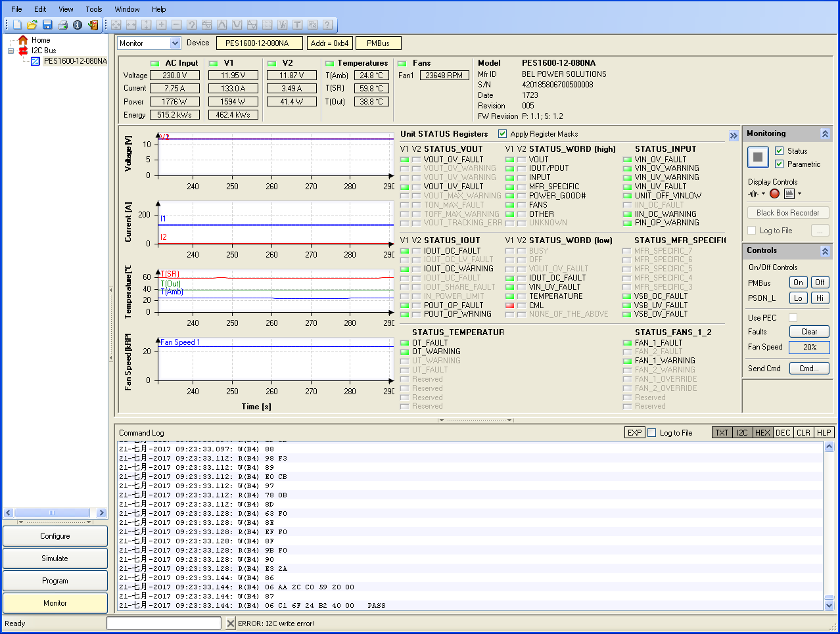Switch command log to HEX view
840x634 pixels.
[762, 433]
